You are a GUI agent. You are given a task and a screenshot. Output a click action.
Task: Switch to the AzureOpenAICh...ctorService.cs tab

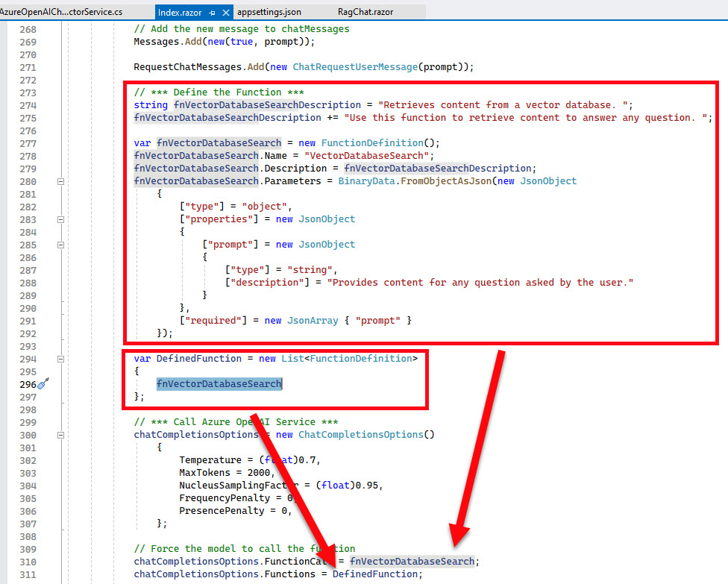click(x=61, y=12)
